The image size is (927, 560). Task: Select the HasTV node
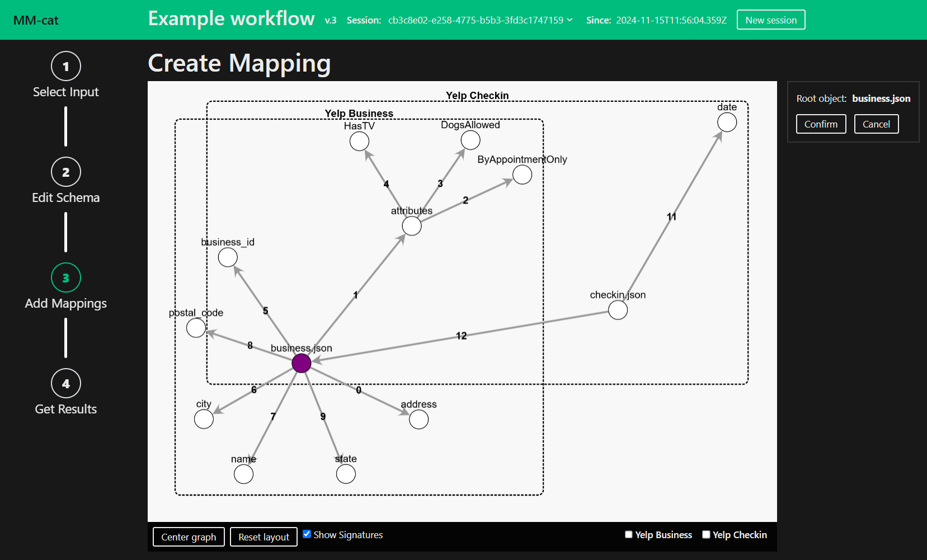pyautogui.click(x=359, y=141)
